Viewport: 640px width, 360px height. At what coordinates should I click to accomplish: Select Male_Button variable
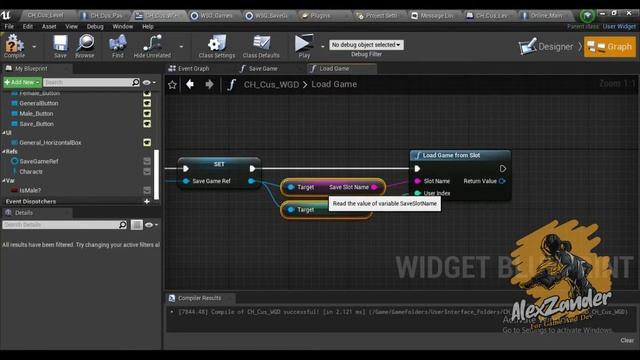(x=36, y=113)
